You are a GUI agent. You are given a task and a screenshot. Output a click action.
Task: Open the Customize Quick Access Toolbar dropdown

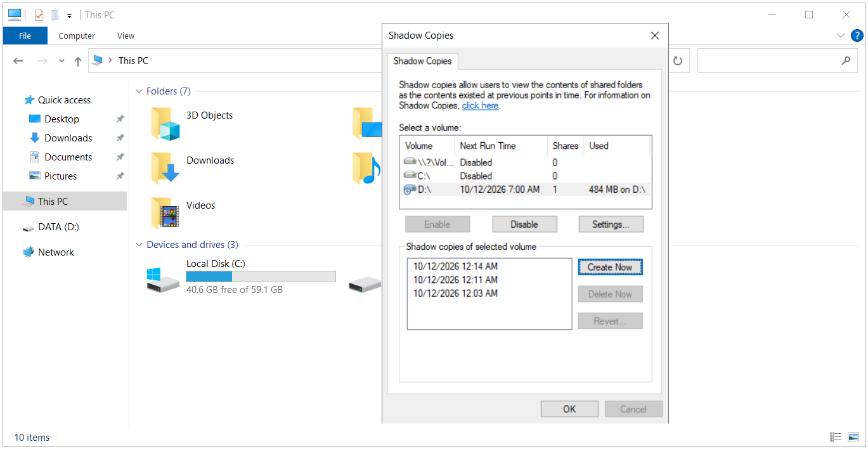coord(69,15)
